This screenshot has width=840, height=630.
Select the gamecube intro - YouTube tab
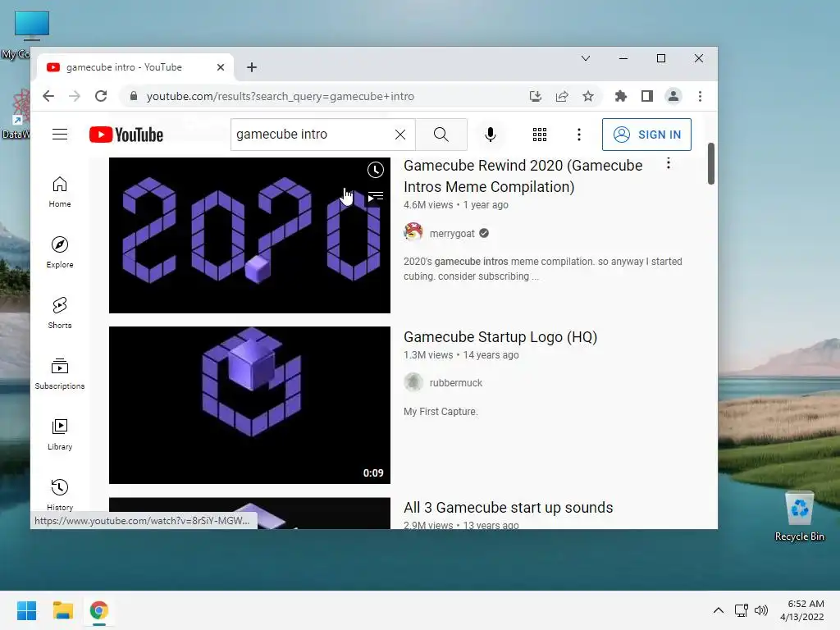click(134, 67)
